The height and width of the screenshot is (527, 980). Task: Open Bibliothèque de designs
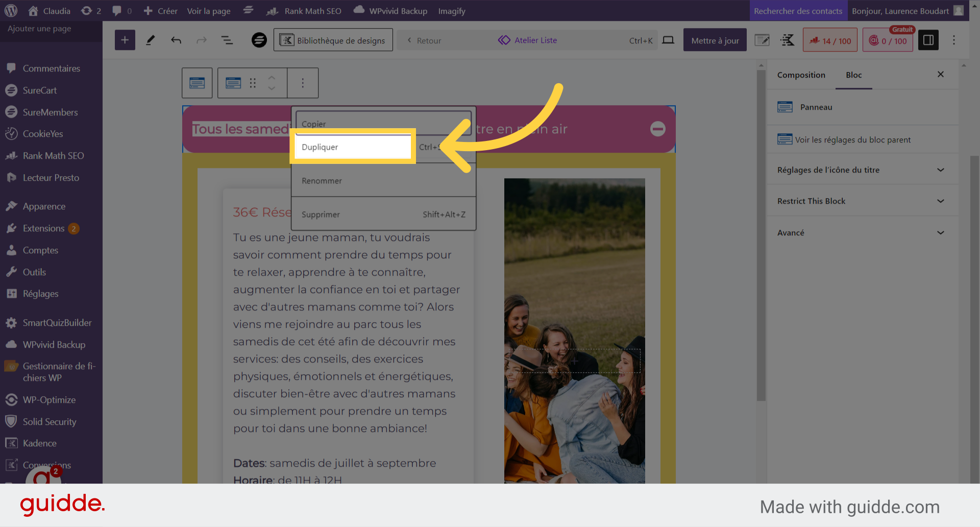pyautogui.click(x=333, y=40)
